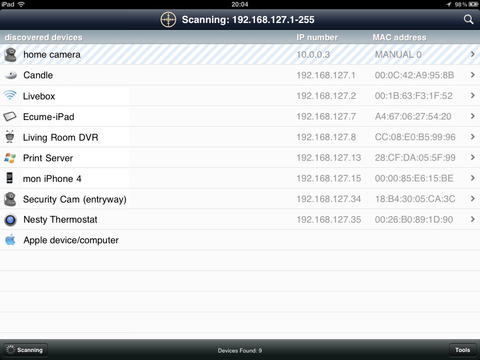Open details chevron for Living Room DVR
480x360 pixels.
point(472,137)
